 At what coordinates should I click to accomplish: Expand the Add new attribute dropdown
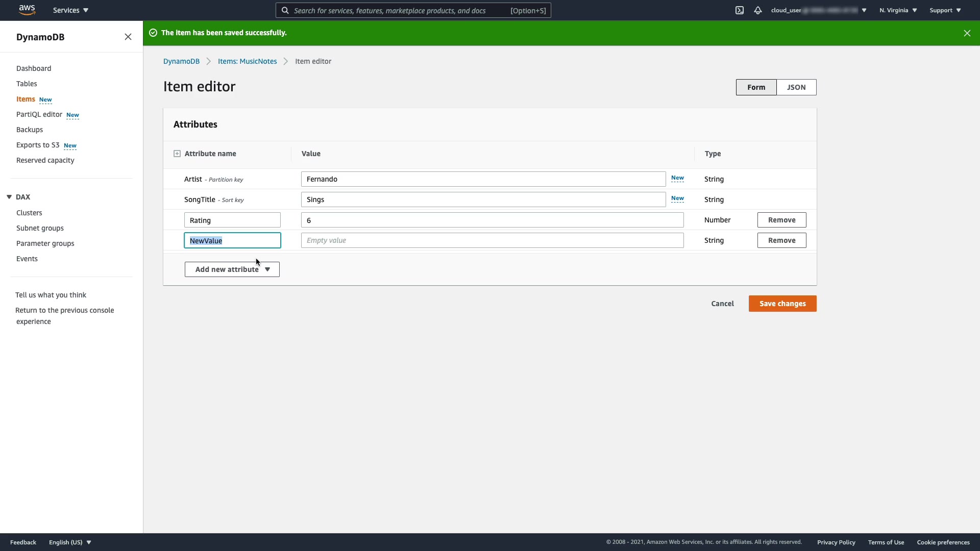click(232, 269)
